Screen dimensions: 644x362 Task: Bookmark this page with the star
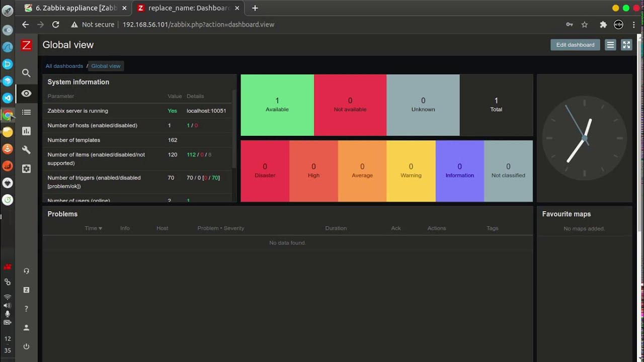tap(585, 24)
